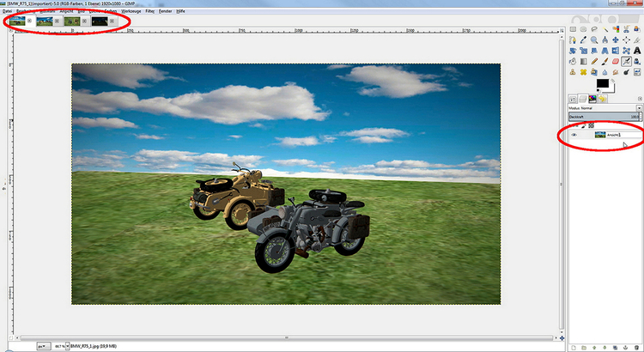This screenshot has height=352, width=644.
Task: Open the Werkzeuge menu
Action: click(131, 11)
